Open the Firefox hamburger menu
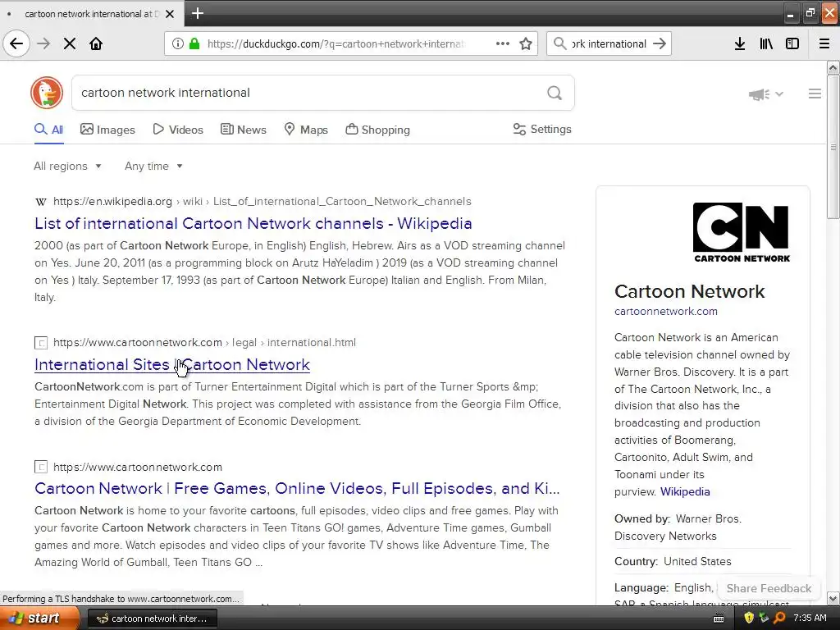 (x=824, y=43)
